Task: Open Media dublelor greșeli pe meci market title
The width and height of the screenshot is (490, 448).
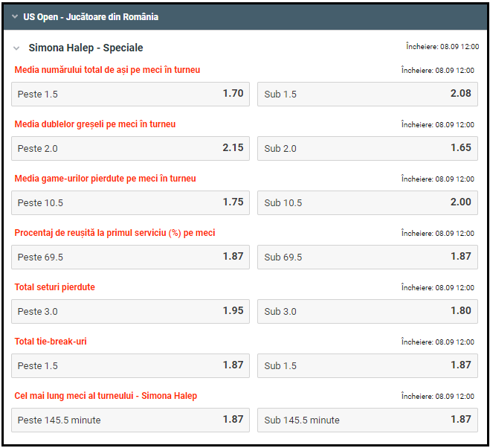Action: 95,124
